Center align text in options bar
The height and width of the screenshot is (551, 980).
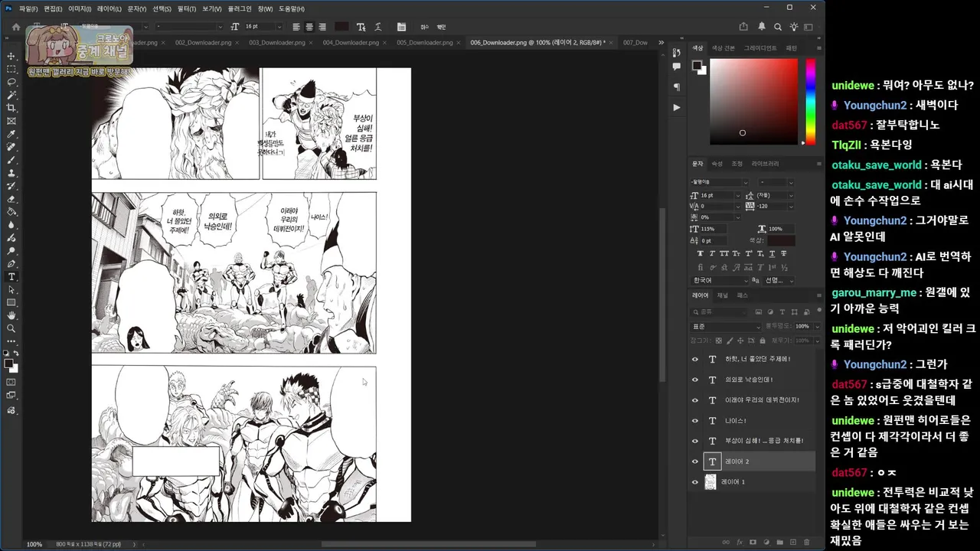(309, 27)
